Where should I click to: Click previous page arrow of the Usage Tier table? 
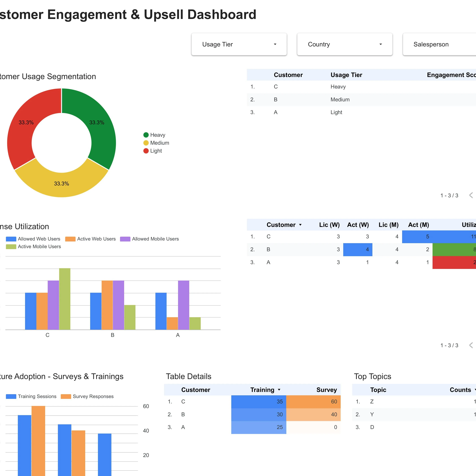(471, 195)
